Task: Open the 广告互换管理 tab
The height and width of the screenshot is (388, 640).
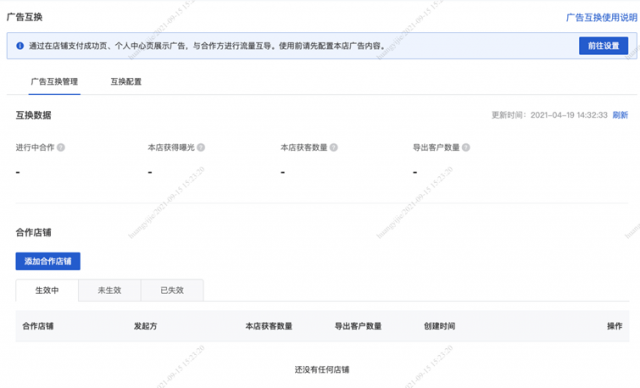Action: point(54,82)
